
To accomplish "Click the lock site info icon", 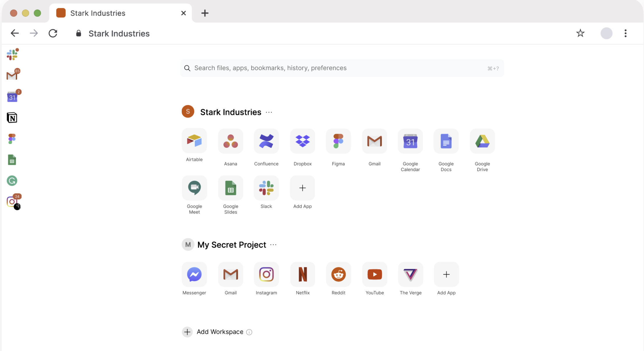I will coord(78,33).
